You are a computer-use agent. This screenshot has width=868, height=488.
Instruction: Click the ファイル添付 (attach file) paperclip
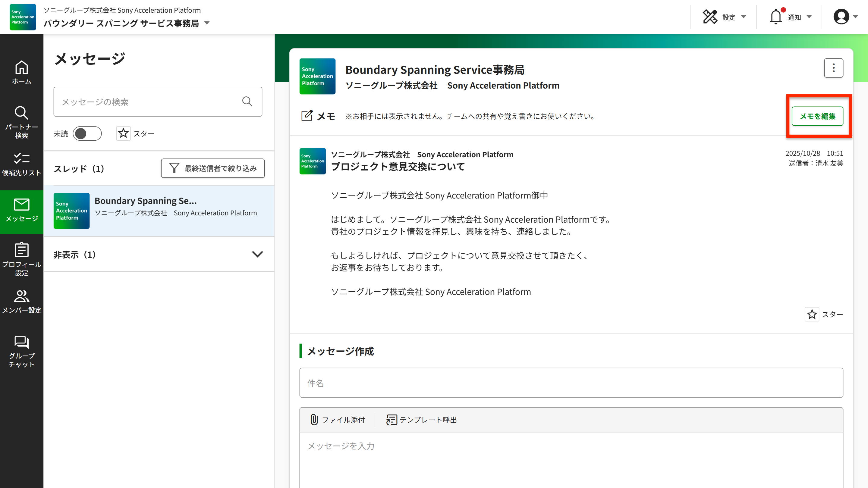(337, 420)
